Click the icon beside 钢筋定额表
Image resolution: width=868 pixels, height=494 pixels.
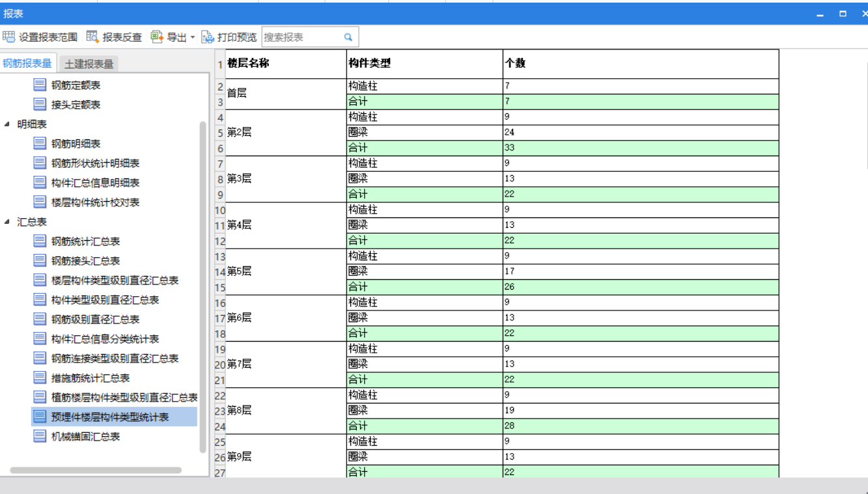click(x=40, y=85)
